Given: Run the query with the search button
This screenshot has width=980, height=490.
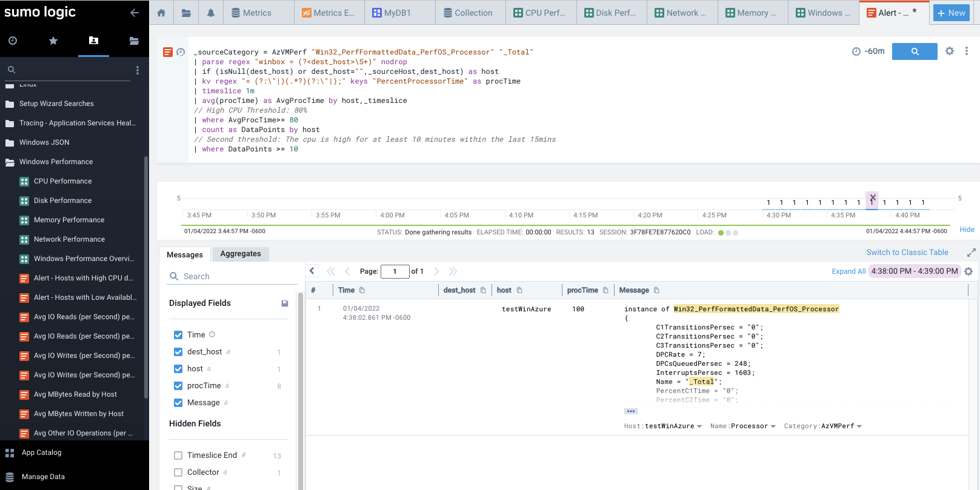Looking at the screenshot, I should (x=915, y=51).
